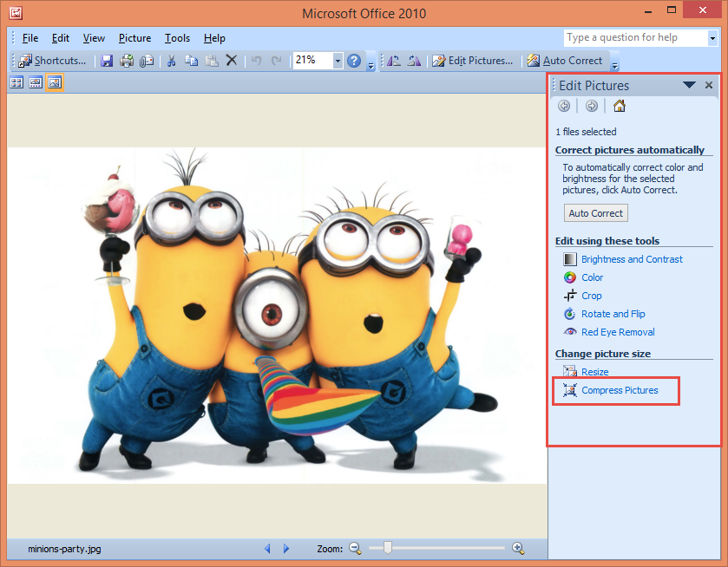Rotate the picture right using the toolbar icon
Viewport: 728px width, 567px height.
point(414,61)
